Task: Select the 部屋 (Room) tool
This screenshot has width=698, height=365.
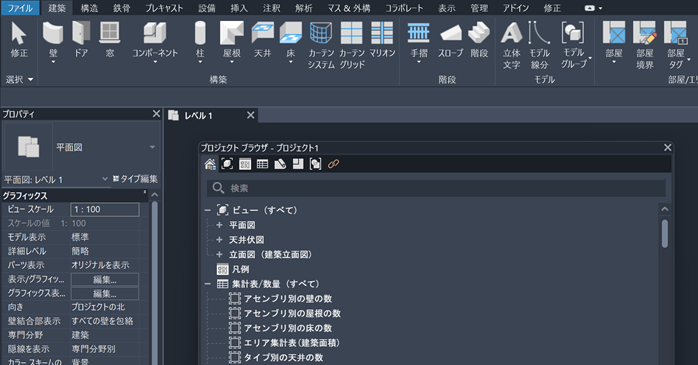Action: click(614, 39)
